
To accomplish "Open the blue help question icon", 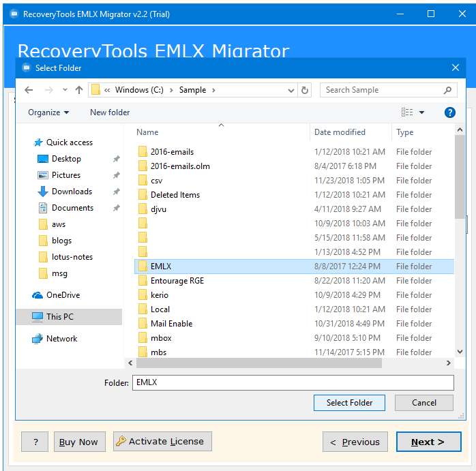I will pyautogui.click(x=449, y=112).
